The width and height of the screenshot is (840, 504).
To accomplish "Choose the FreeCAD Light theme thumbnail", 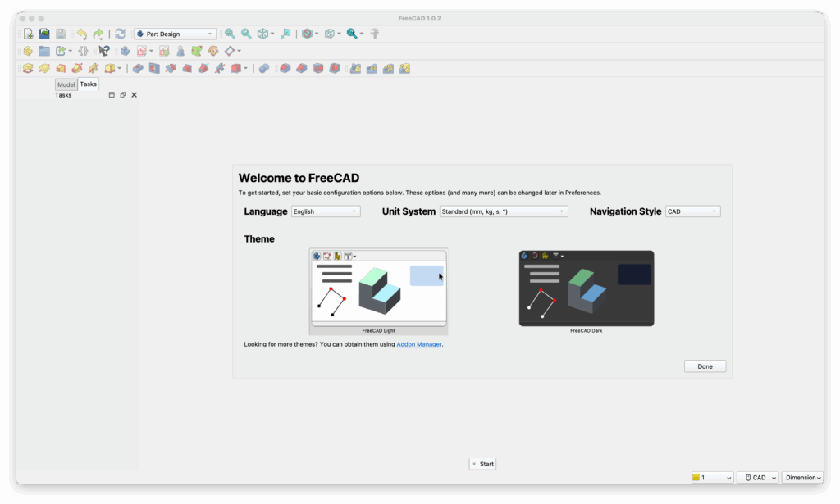I will (378, 288).
